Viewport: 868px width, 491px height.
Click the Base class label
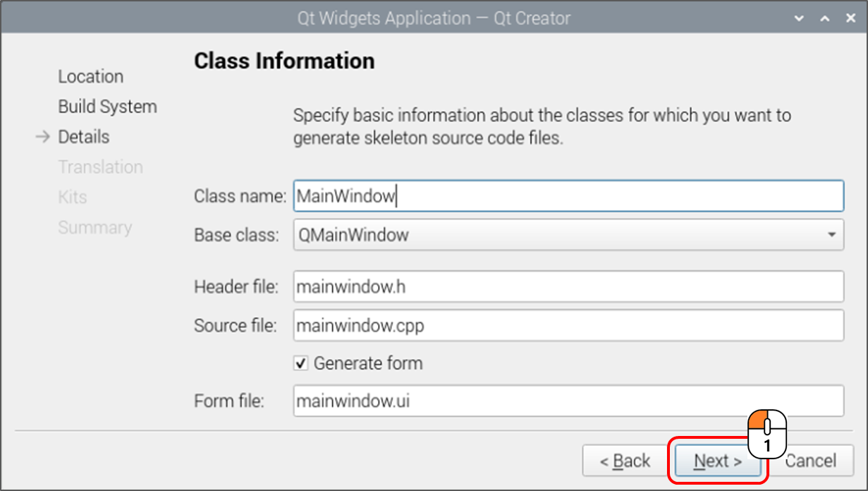(x=236, y=235)
